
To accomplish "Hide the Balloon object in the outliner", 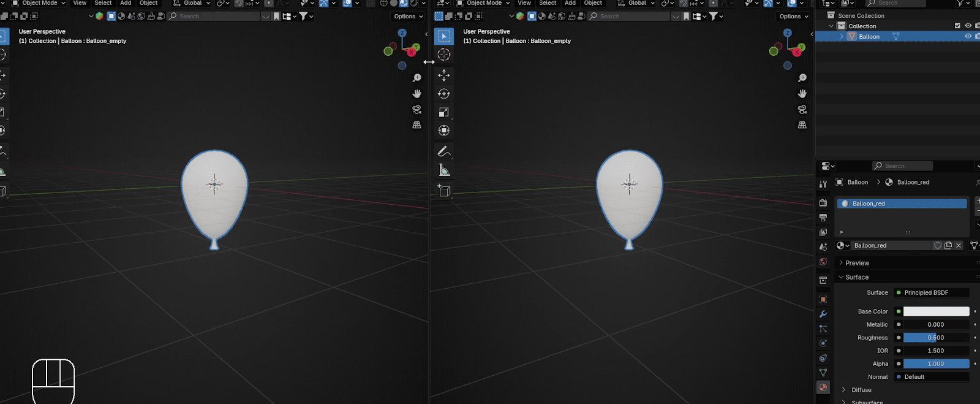I will point(968,36).
